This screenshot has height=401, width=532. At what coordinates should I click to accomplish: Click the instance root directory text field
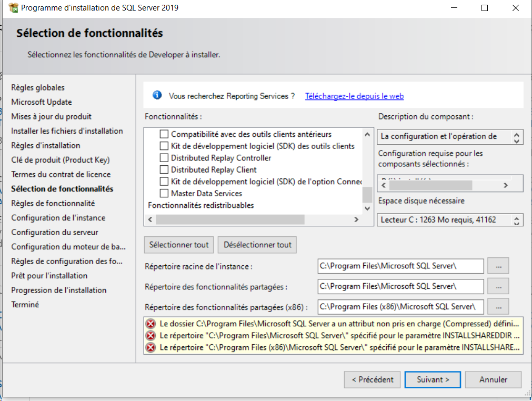click(x=400, y=266)
